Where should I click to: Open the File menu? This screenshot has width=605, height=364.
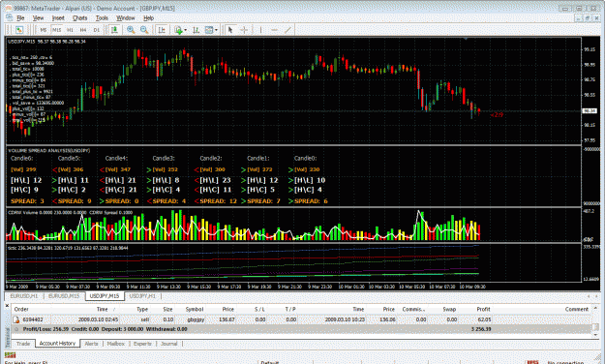(20, 18)
